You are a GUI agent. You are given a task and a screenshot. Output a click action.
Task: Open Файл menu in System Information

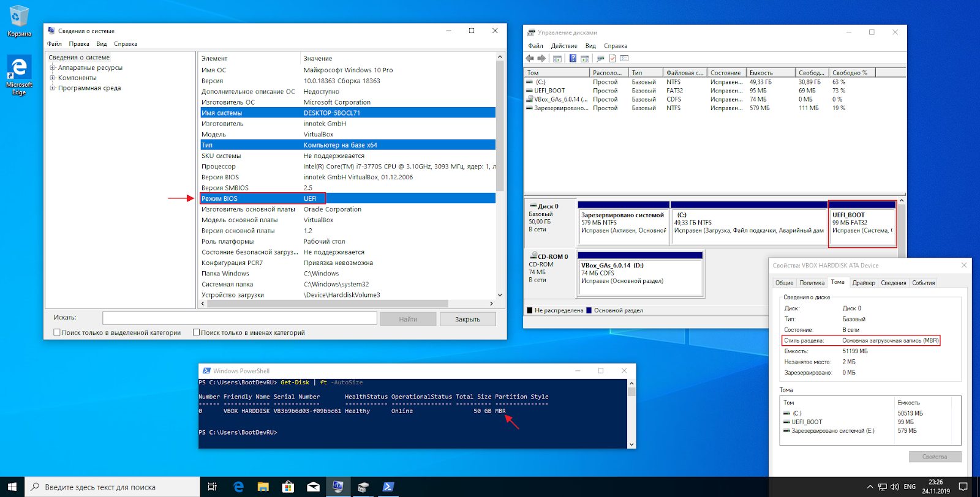click(55, 44)
